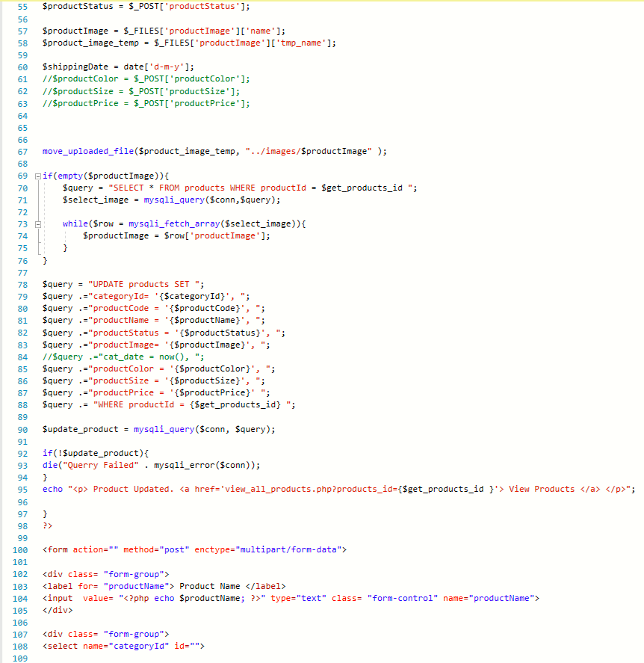Click line number 100 in the gutter
This screenshot has height=663, width=644.
click(x=20, y=550)
